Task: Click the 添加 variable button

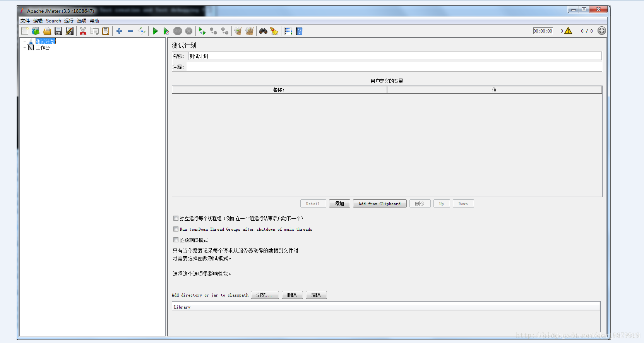Action: pyautogui.click(x=339, y=204)
